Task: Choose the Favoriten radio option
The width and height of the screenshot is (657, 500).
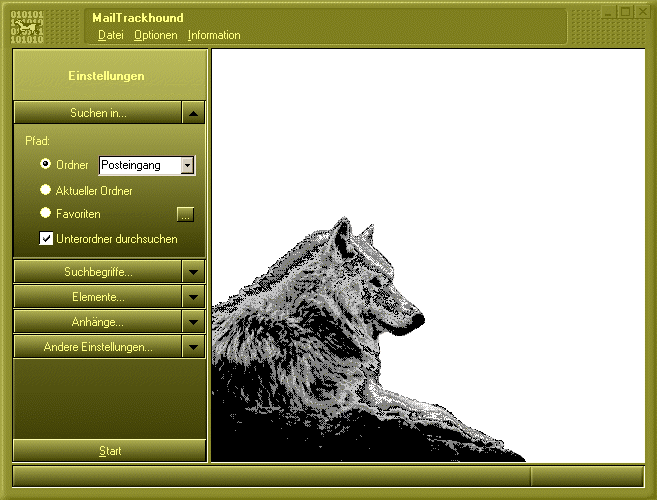Action: [x=45, y=213]
